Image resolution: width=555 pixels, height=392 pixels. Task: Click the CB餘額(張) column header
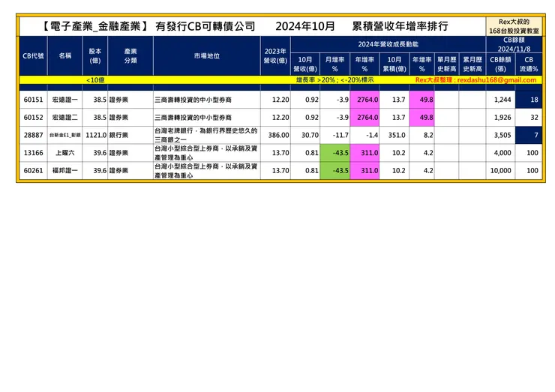[x=500, y=64]
